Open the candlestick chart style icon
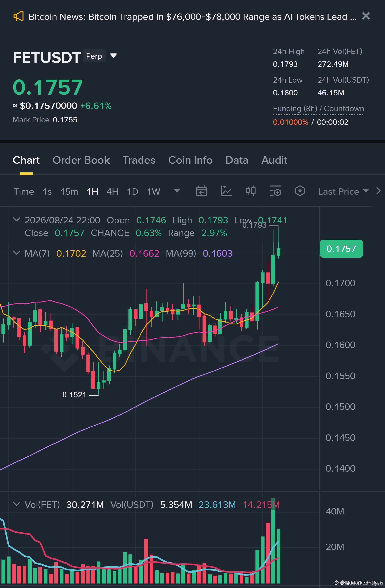 click(251, 191)
